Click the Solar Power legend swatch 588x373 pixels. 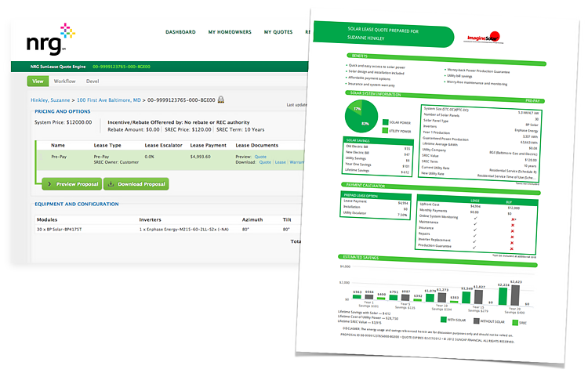click(385, 121)
